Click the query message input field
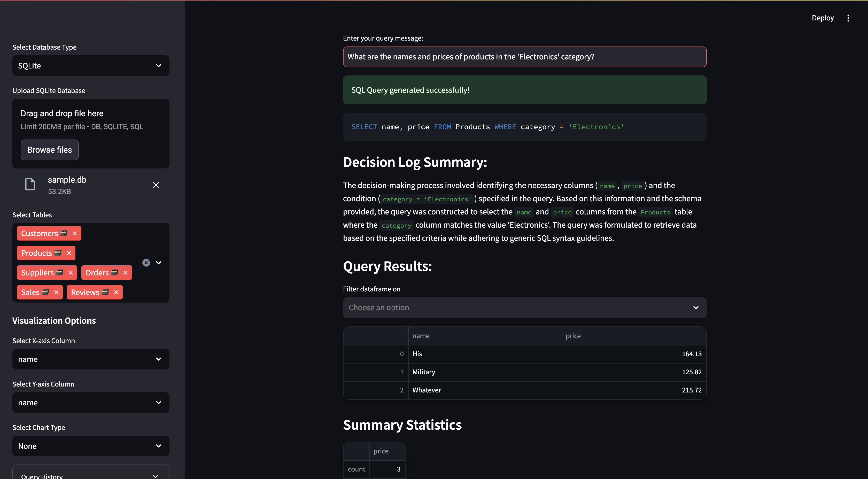The height and width of the screenshot is (479, 868). coord(524,57)
